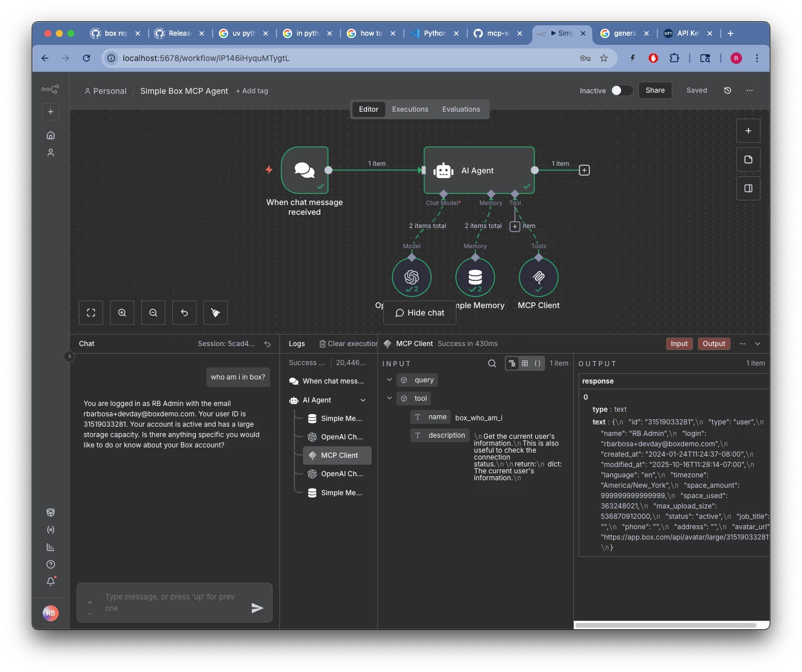The width and height of the screenshot is (802, 672).
Task: Click Clear execution button
Action: point(349,344)
